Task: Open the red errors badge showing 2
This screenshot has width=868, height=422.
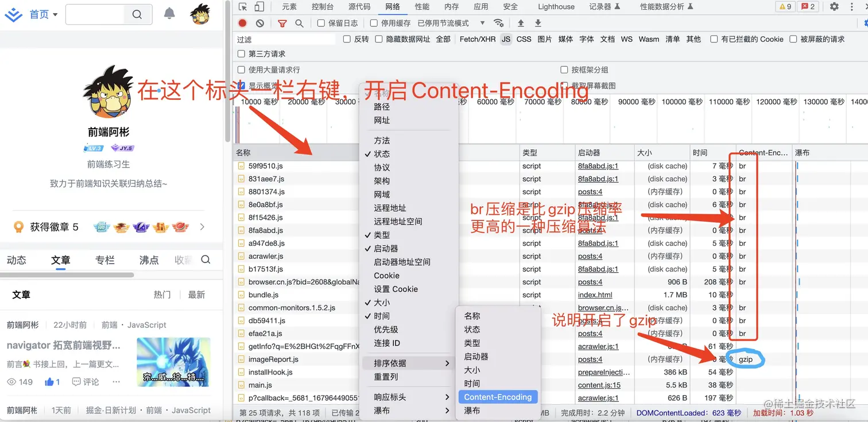Action: point(808,7)
